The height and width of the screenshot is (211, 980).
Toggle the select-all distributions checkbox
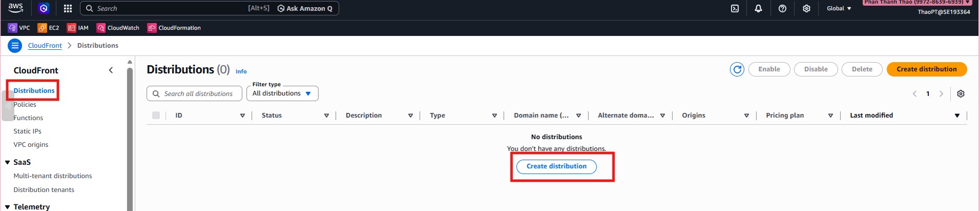pyautogui.click(x=156, y=116)
